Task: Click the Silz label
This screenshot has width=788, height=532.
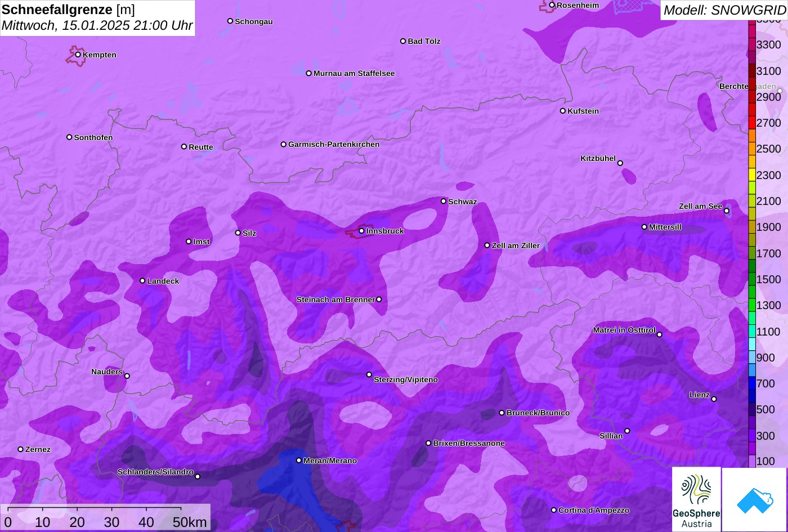Action: pos(249,233)
